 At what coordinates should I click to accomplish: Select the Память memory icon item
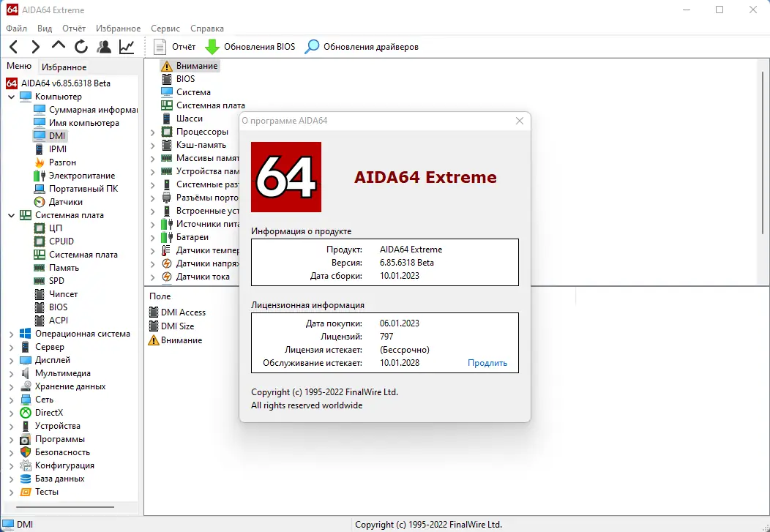pos(40,268)
